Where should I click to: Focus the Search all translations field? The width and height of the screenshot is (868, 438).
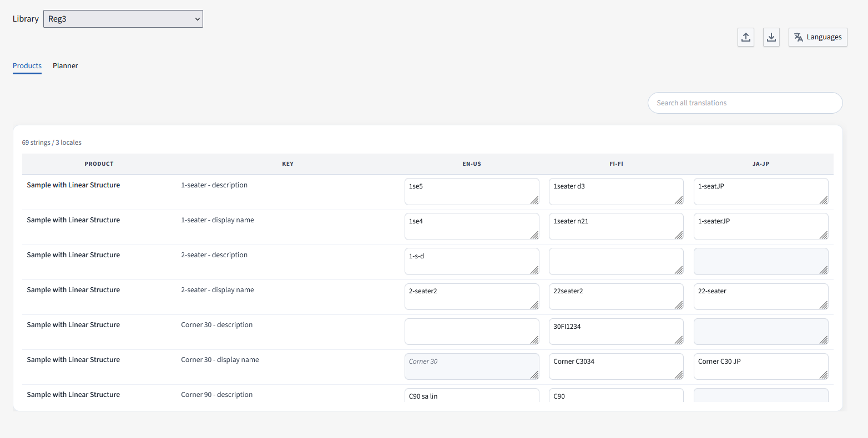745,103
